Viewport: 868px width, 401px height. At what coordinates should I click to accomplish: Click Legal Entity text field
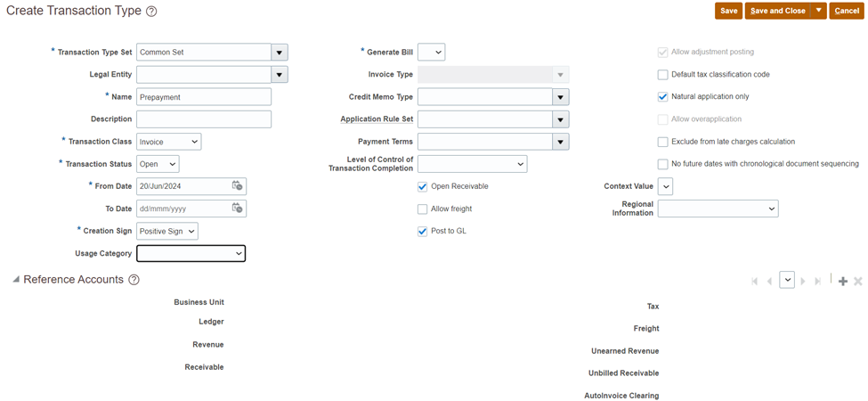click(x=204, y=74)
